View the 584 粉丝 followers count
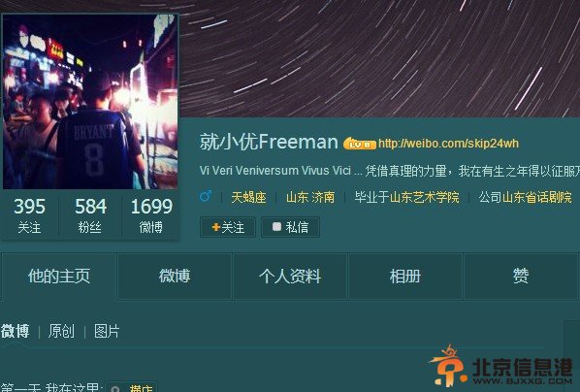 (x=90, y=215)
